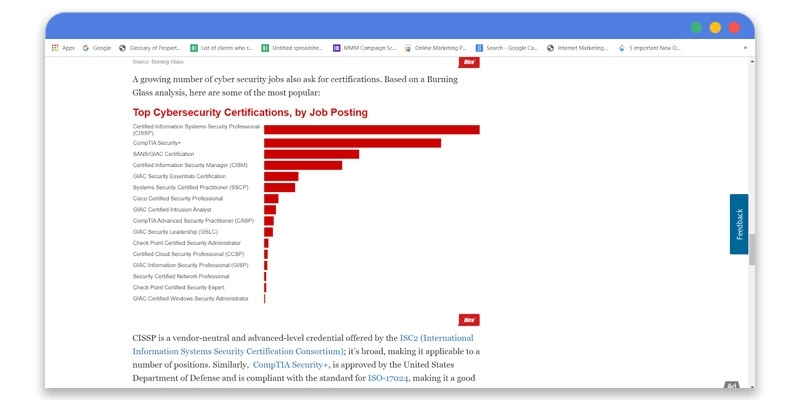Click the page scrollbar thumb

752,249
